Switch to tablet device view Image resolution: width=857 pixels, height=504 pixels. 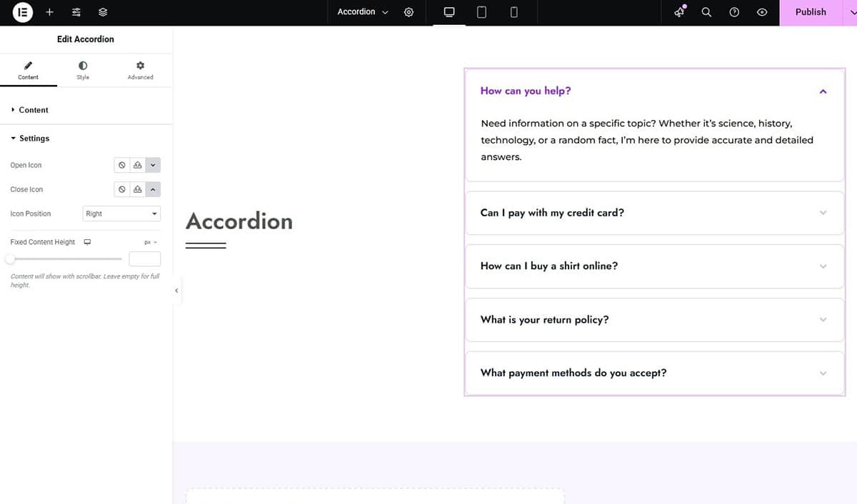coord(481,12)
